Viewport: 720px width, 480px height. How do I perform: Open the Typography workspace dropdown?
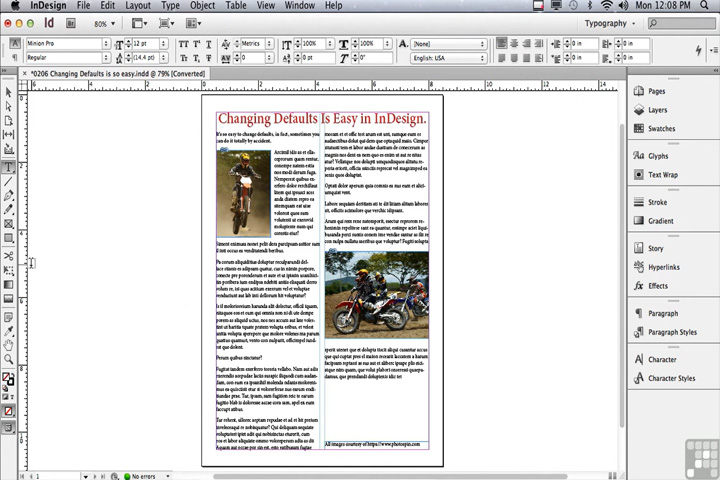click(x=609, y=23)
